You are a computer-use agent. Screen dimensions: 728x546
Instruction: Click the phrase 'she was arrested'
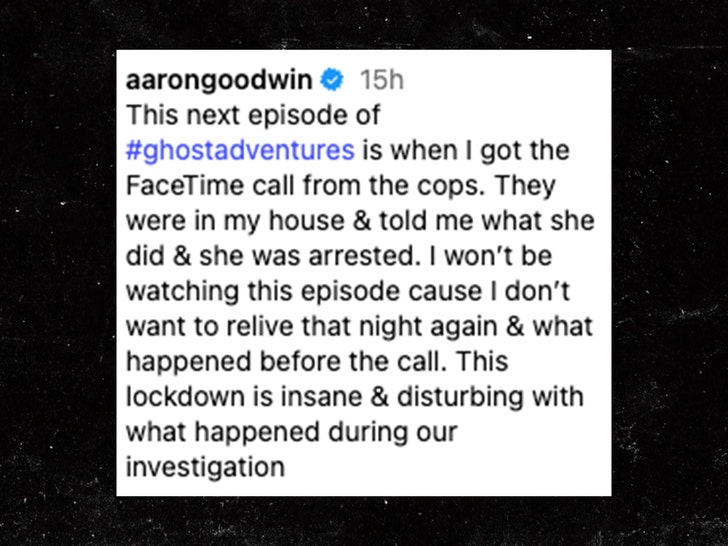point(307,256)
